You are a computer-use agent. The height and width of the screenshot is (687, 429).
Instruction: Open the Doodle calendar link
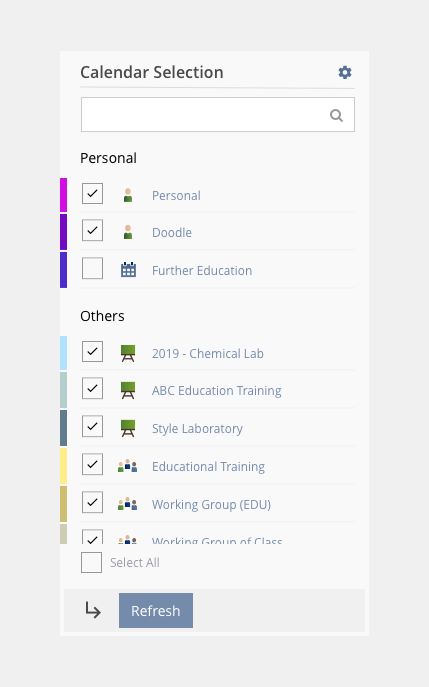pyautogui.click(x=172, y=232)
